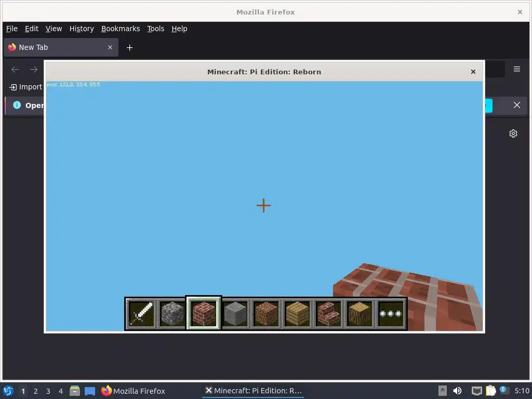532x399 pixels.
Task: Open Firefox File menu
Action: click(12, 29)
